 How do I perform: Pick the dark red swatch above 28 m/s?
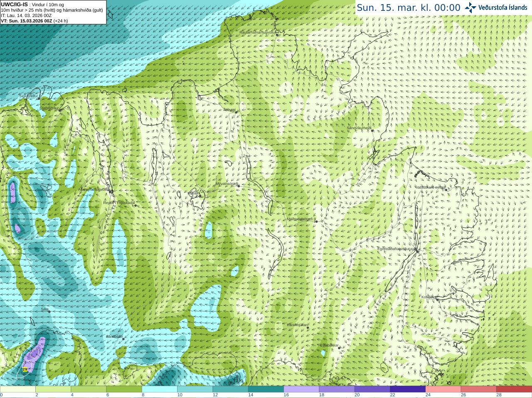514,389
